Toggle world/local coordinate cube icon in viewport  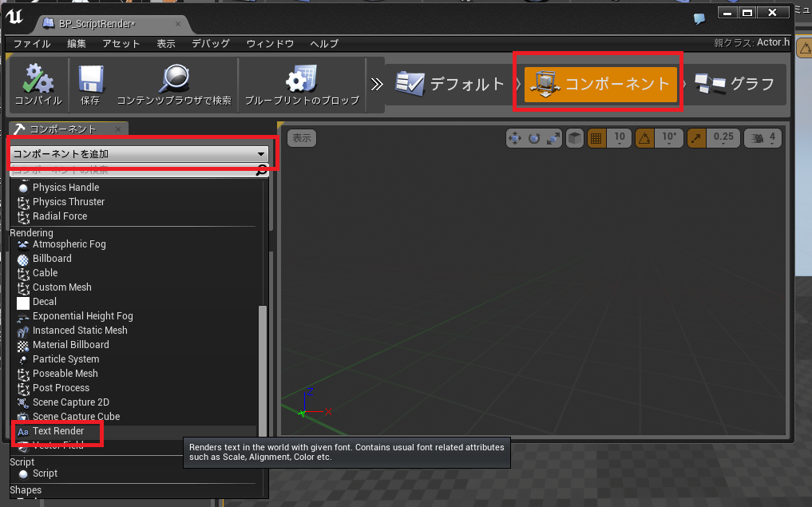[574, 138]
